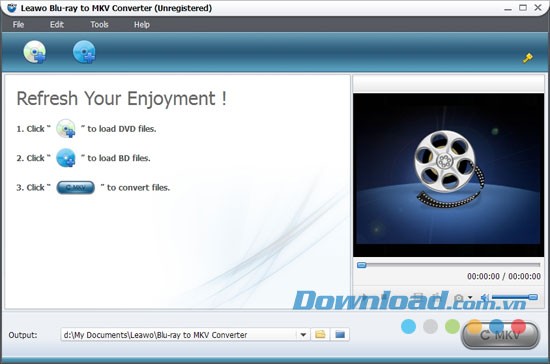
Task: Click the playback seek slider handle
Action: [x=362, y=265]
